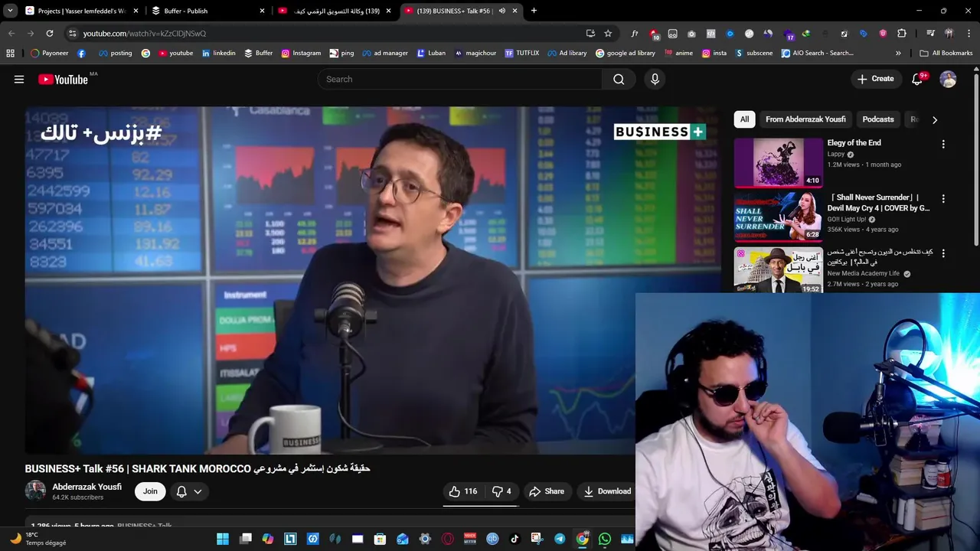Select From Abderrazak Yousfi chip
This screenshot has width=980, height=551.
tap(805, 119)
